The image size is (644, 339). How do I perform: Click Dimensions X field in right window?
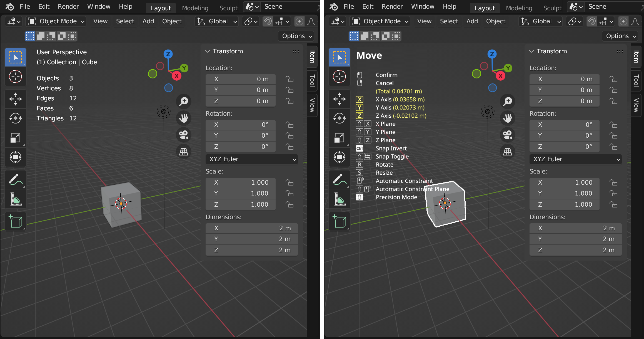point(576,228)
